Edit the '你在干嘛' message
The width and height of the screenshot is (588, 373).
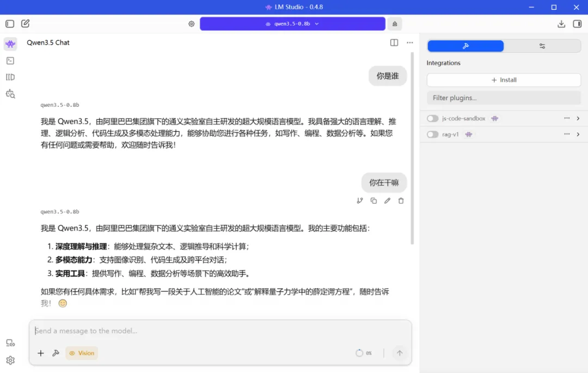coord(388,200)
